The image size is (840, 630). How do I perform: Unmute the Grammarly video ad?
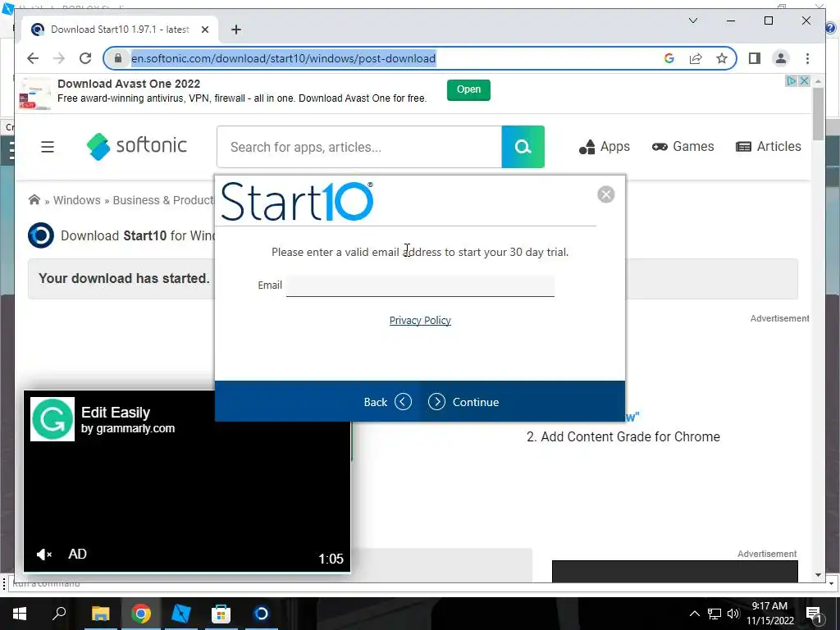pyautogui.click(x=44, y=554)
